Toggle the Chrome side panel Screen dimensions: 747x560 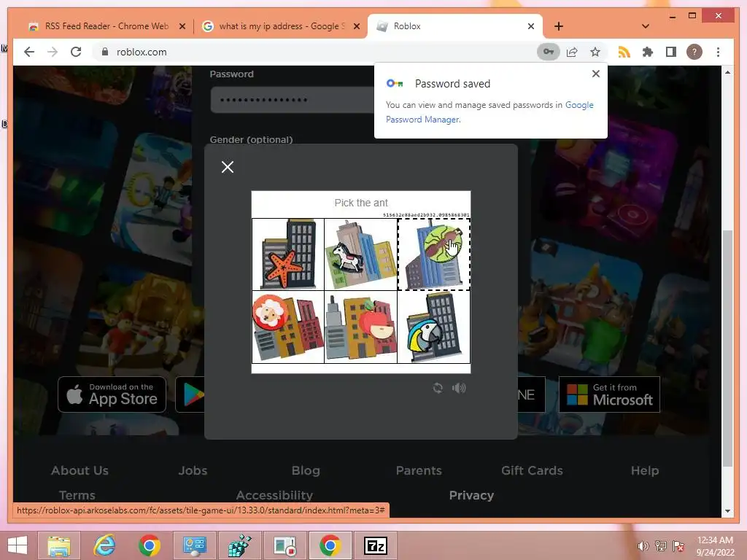671,52
